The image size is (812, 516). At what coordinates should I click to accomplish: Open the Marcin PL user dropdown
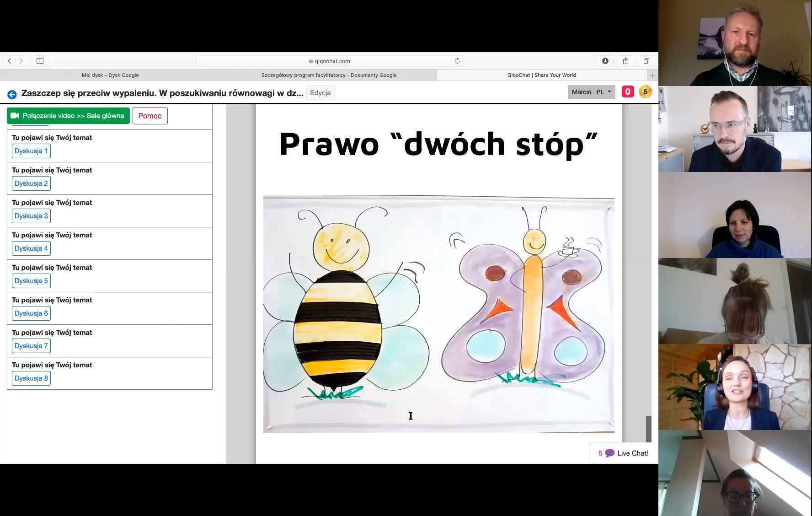pyautogui.click(x=592, y=92)
